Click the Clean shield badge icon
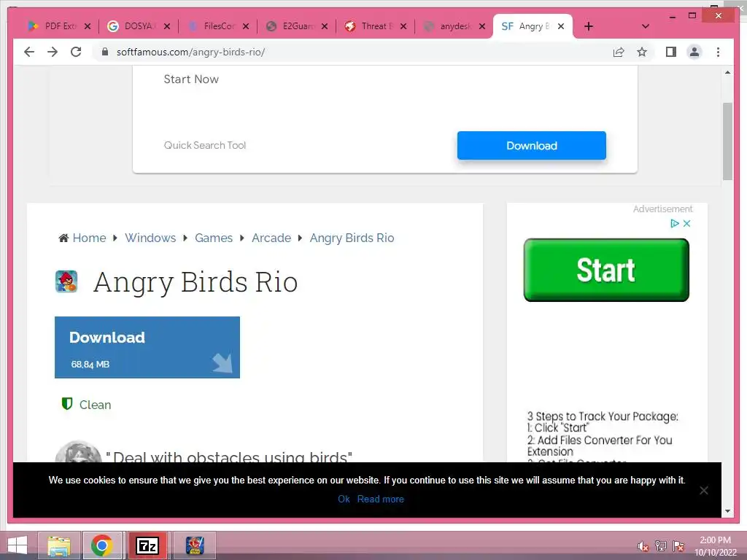Viewport: 747px width, 560px height. tap(66, 404)
